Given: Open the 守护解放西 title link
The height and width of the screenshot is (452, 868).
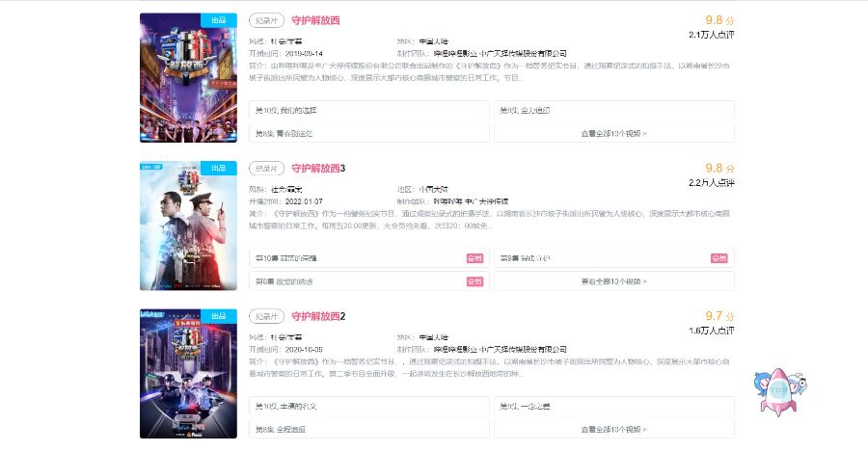Looking at the screenshot, I should [x=315, y=20].
